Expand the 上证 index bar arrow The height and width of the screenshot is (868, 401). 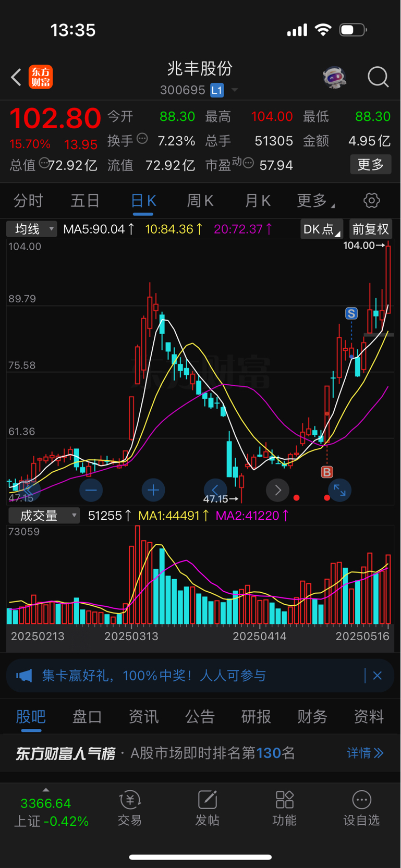click(x=46, y=790)
